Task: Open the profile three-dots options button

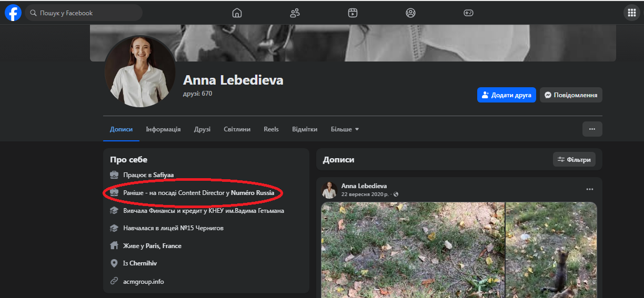Action: pyautogui.click(x=592, y=129)
